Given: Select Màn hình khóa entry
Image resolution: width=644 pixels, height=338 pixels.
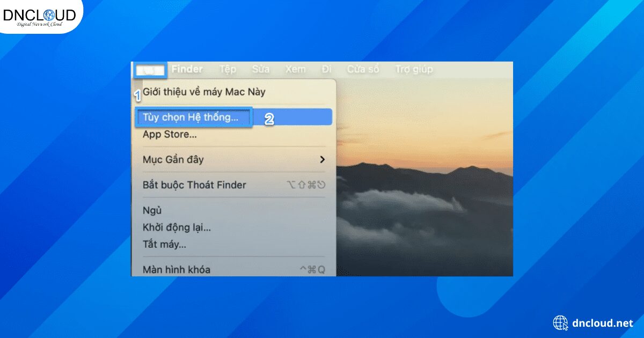Looking at the screenshot, I should (x=234, y=269).
